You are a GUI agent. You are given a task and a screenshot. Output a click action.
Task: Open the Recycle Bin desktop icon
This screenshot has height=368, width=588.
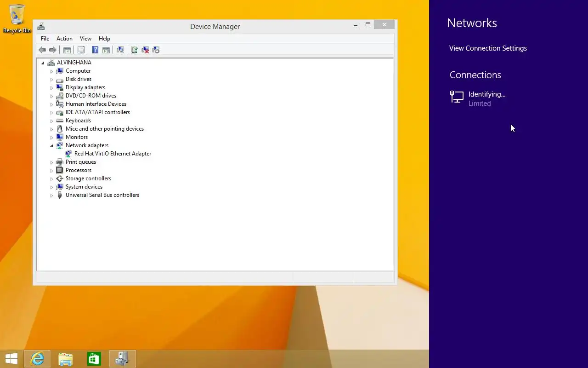[17, 18]
